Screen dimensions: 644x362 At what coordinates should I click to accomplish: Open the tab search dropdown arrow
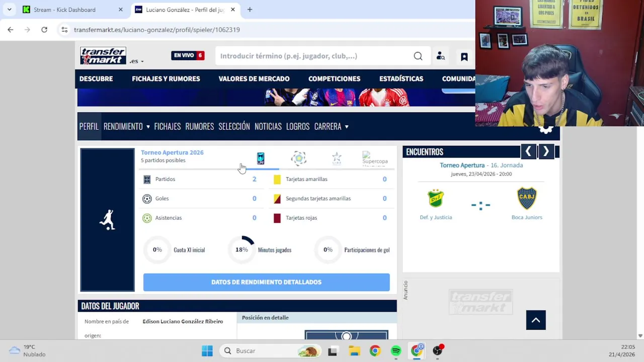[x=9, y=10]
